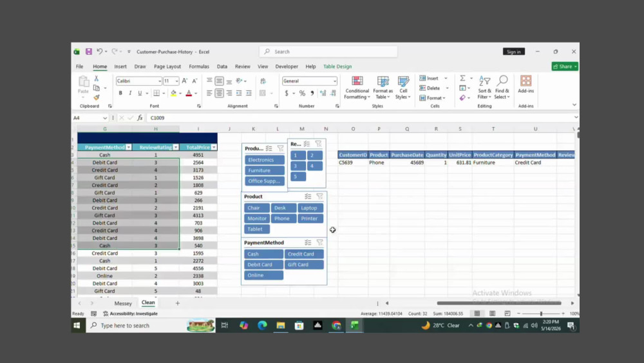Toggle Center horizontal alignment

coord(220,93)
